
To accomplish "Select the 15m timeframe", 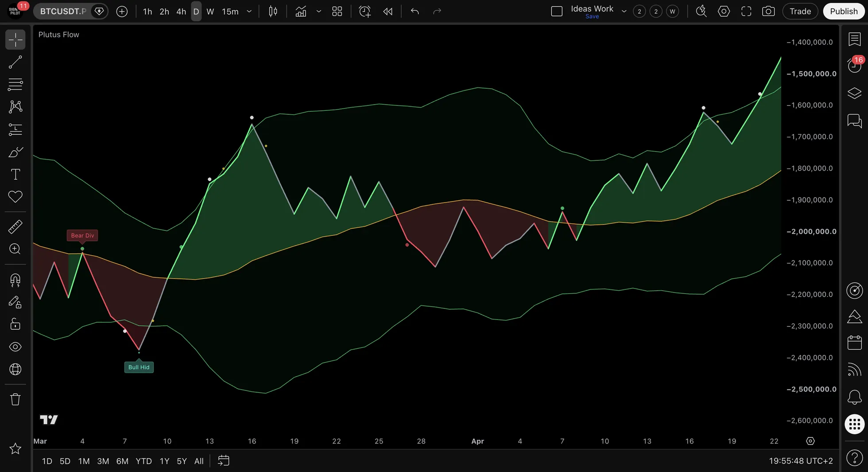I will pos(230,12).
